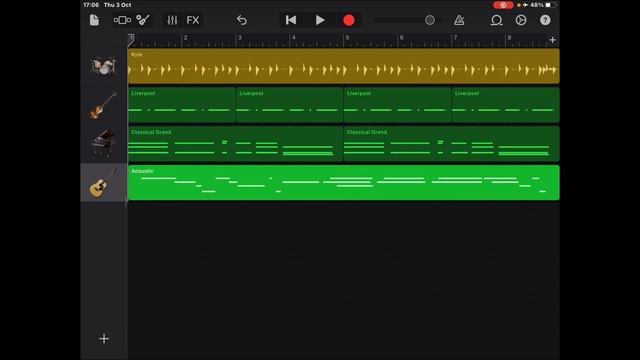This screenshot has height=360, width=640.
Task: Select the Acoustic guitar region
Action: tap(344, 182)
